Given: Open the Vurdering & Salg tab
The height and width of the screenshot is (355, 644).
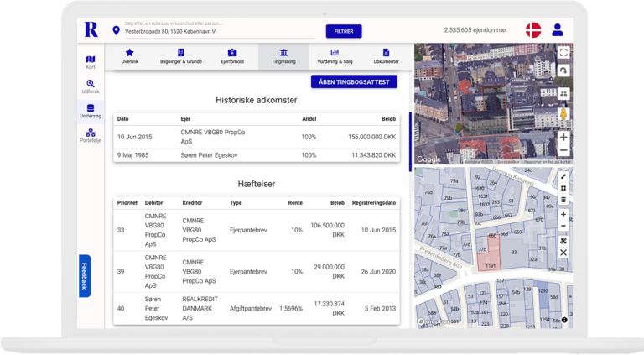Looking at the screenshot, I should click(335, 56).
